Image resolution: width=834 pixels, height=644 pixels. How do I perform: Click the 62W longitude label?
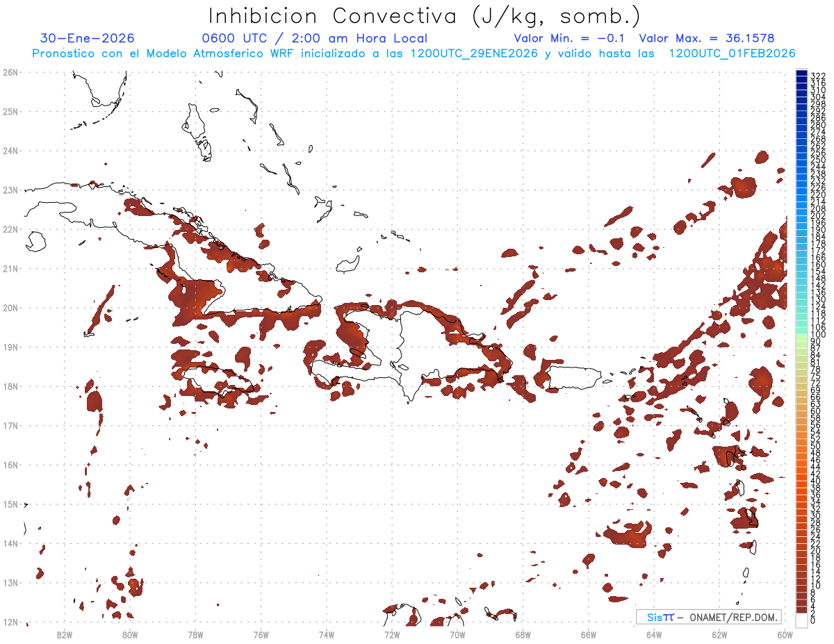(x=719, y=634)
